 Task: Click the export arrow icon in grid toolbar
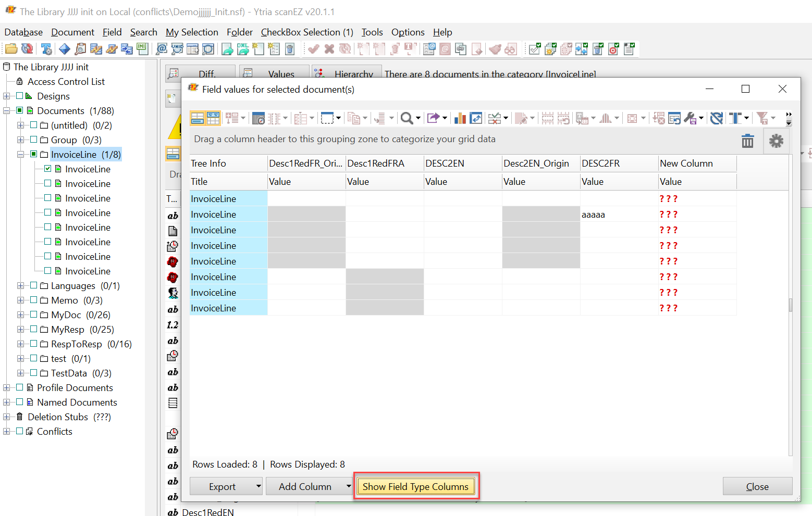(433, 119)
